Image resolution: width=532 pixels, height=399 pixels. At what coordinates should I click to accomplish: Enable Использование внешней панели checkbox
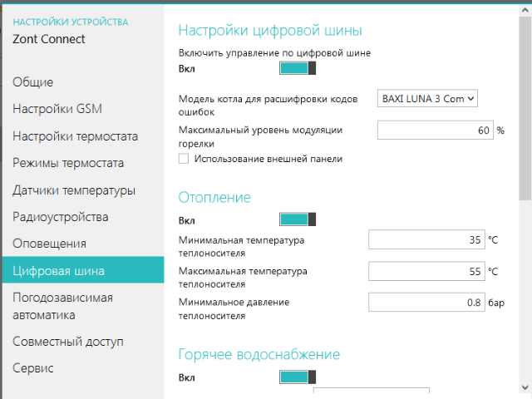tap(184, 159)
